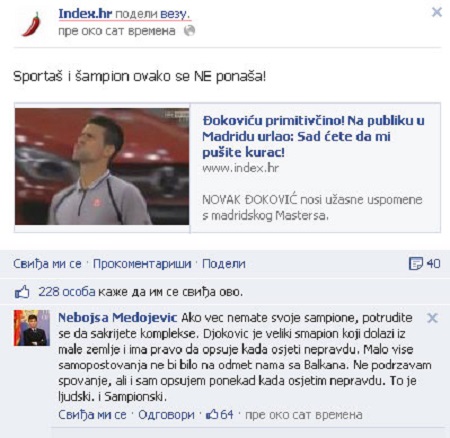Open Nebojsa Medojevic profile name link
Viewport: 450px width, 438px height.
click(x=117, y=318)
